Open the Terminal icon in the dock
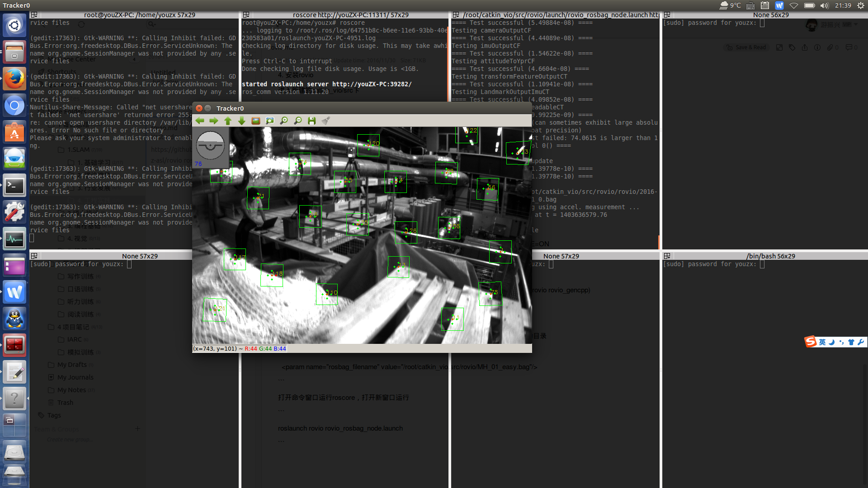Viewport: 868px width, 488px height. tap(14, 186)
